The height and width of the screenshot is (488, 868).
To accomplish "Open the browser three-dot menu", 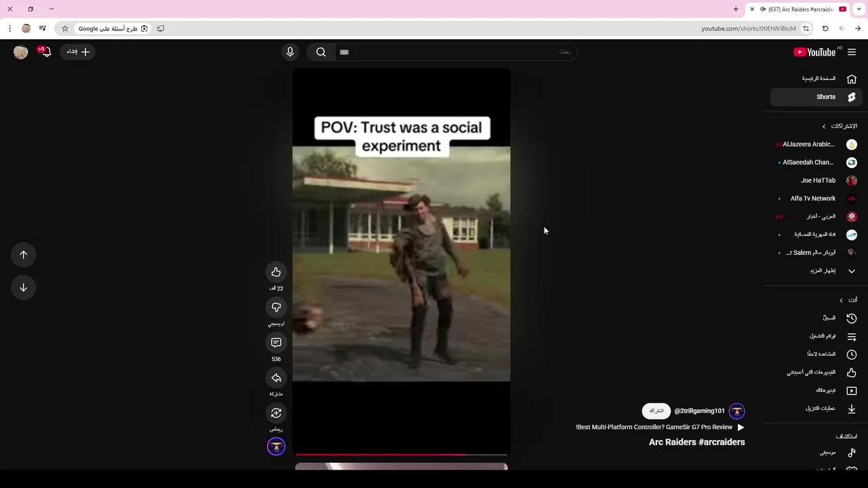I will coord(9,28).
